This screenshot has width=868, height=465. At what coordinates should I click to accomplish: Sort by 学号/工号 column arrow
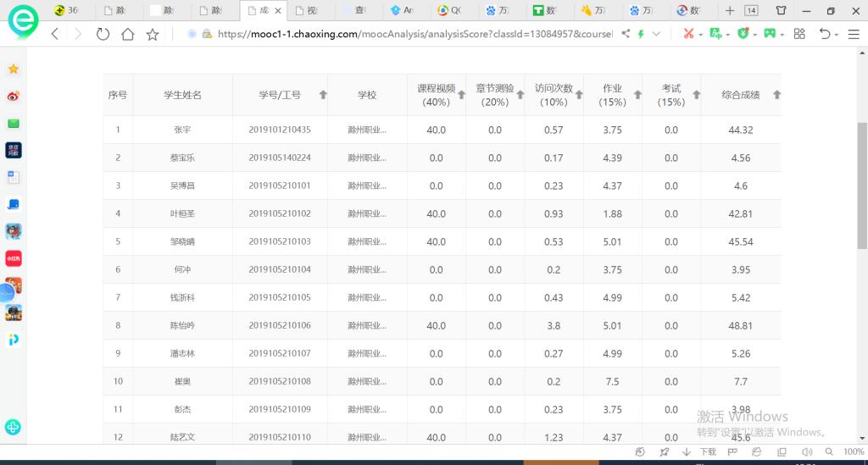pos(323,95)
